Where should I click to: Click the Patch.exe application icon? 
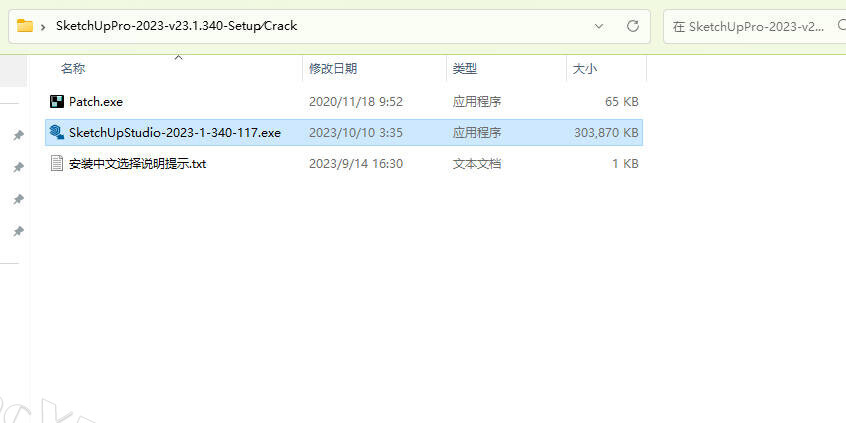click(x=57, y=101)
